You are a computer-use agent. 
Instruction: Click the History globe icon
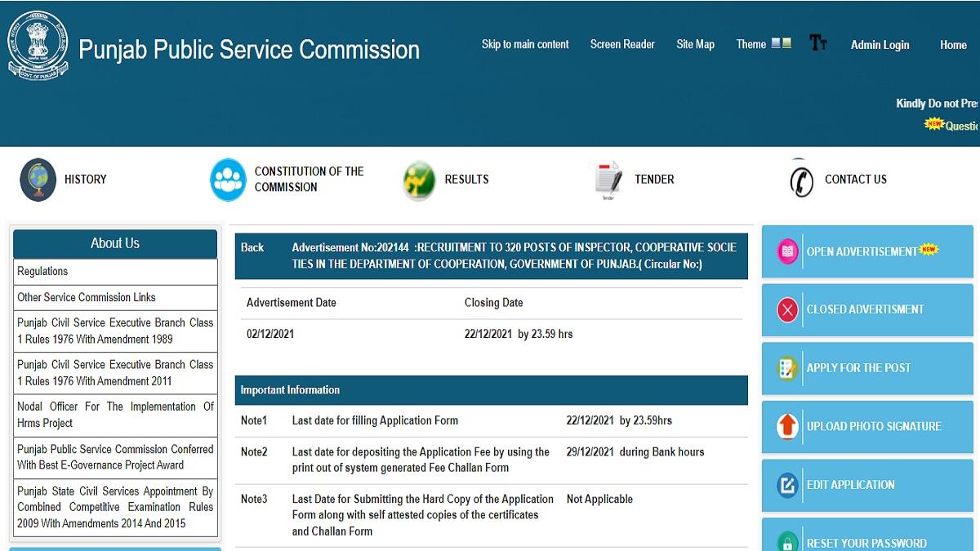click(38, 180)
